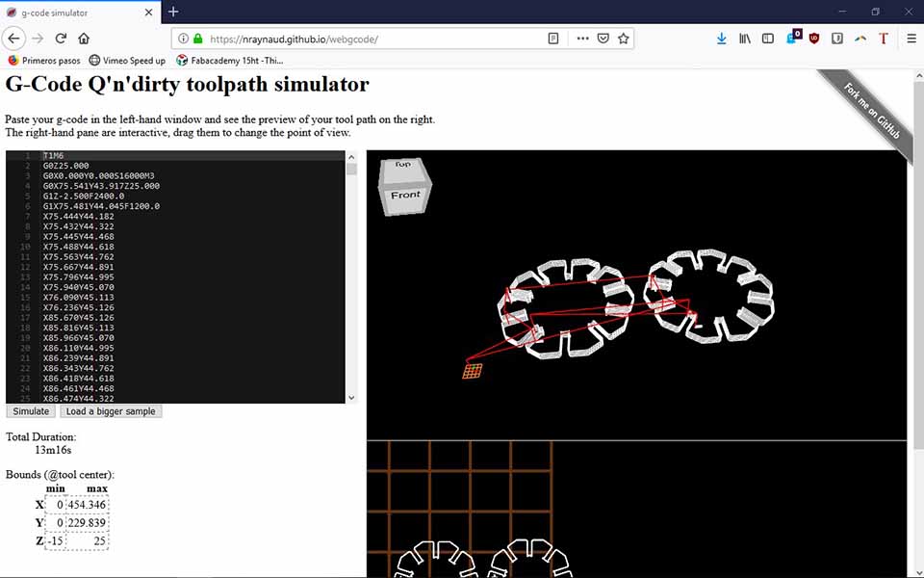This screenshot has width=924, height=578.
Task: Select g-code line G0Z25.000
Action: (x=66, y=166)
